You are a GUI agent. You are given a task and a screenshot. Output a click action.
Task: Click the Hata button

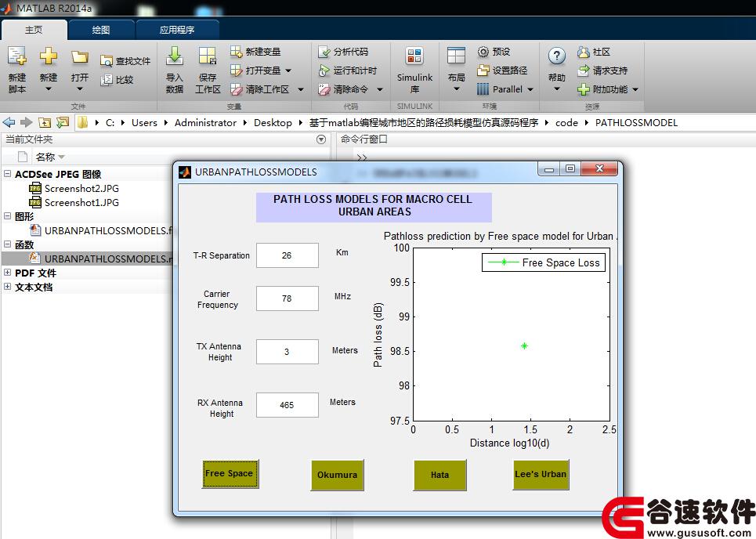click(x=439, y=475)
